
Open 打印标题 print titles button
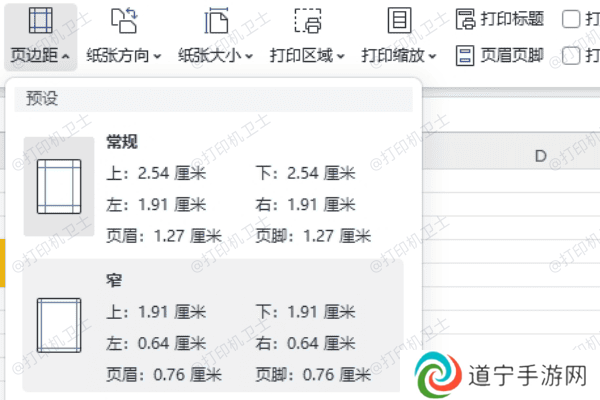click(500, 19)
